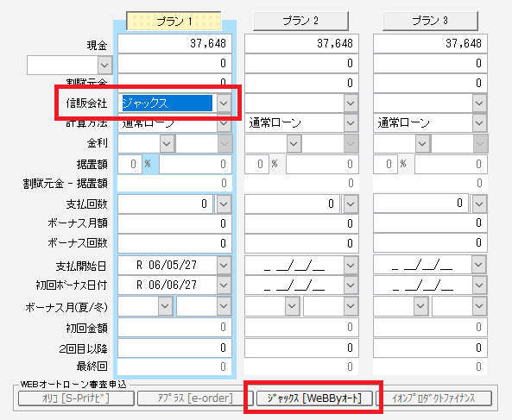Open 信販会社 dropdown in Plan 2
Screen dimensions: 512x420
click(351, 103)
